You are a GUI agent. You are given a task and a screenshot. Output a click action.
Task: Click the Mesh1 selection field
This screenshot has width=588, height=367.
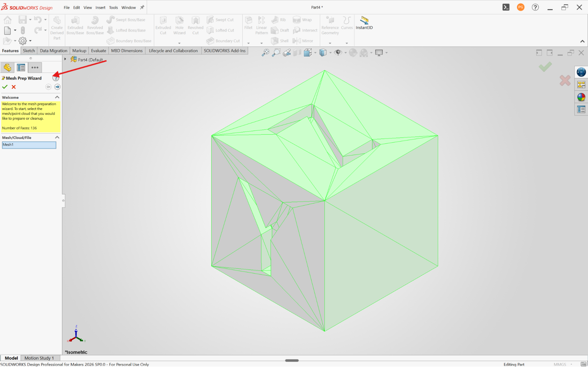(x=29, y=145)
